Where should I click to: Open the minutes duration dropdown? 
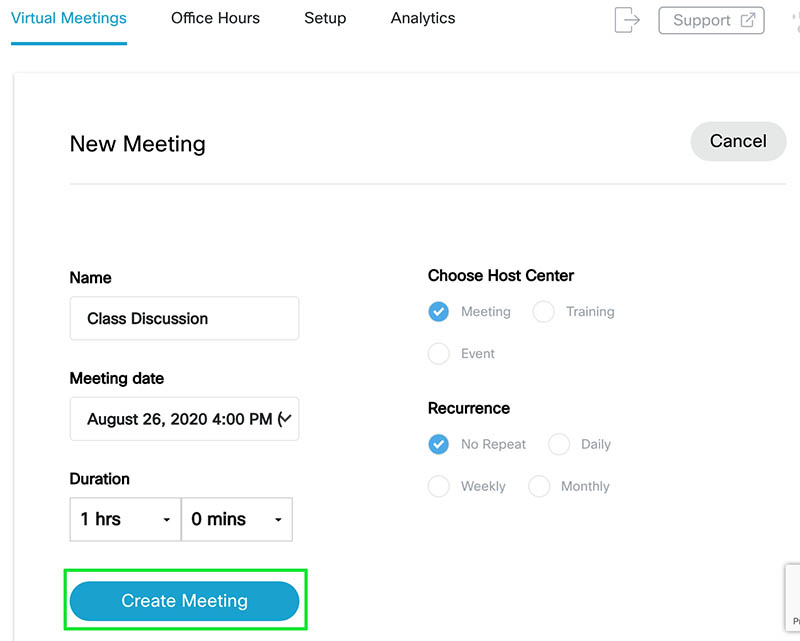(x=237, y=520)
